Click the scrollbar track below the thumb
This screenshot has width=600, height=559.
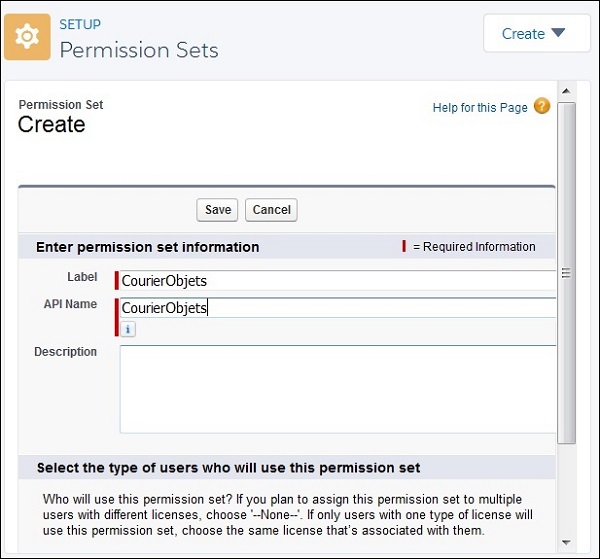coord(566,490)
